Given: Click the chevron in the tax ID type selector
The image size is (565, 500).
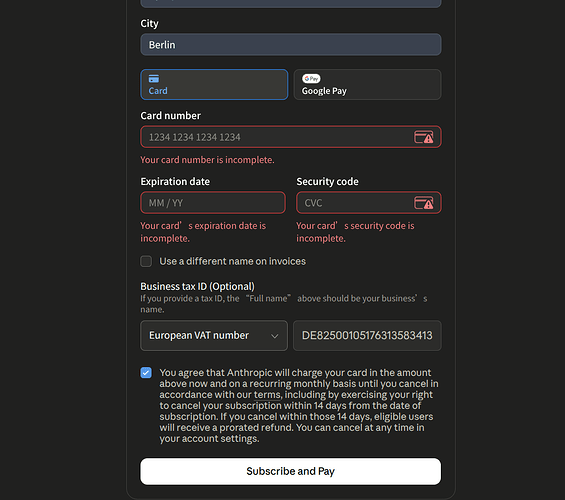Looking at the screenshot, I should tap(275, 336).
